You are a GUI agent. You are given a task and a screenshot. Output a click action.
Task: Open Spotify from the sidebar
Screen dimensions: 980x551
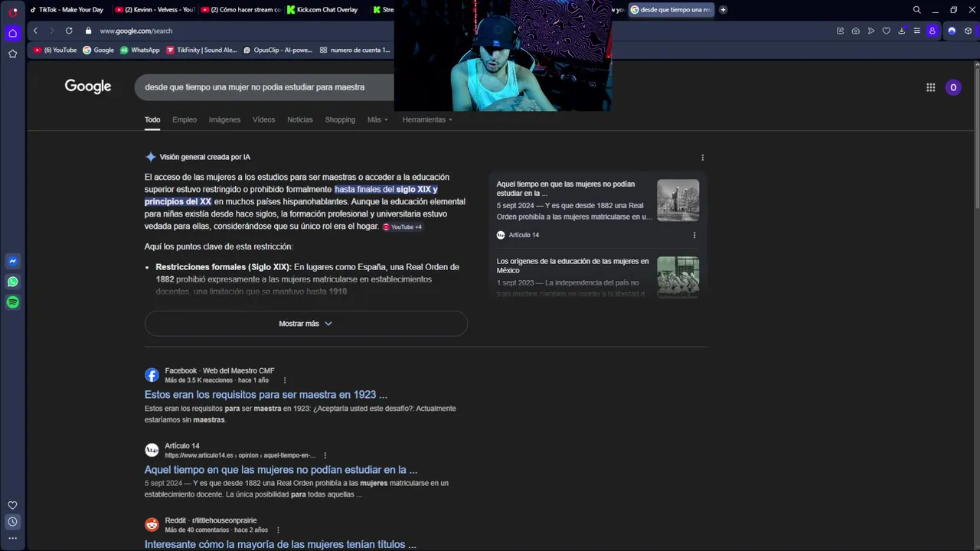coord(12,302)
